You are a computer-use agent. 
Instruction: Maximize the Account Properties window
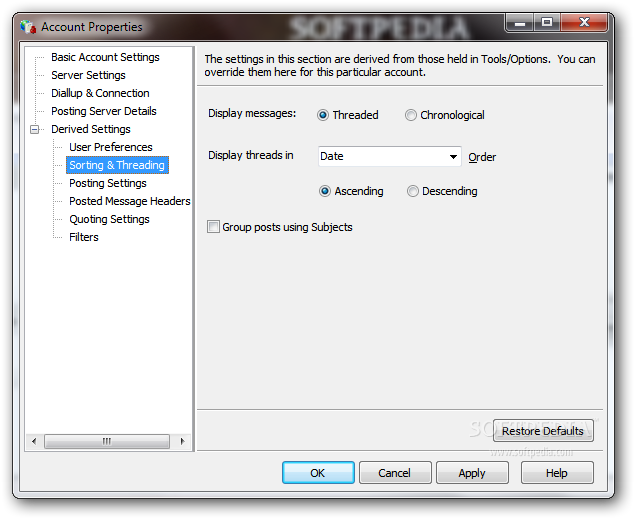tap(547, 23)
